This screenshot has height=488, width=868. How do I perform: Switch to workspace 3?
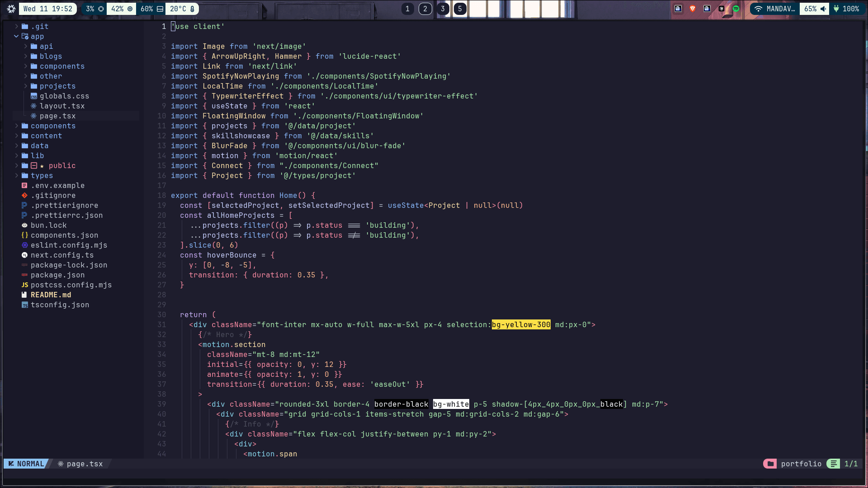point(442,9)
